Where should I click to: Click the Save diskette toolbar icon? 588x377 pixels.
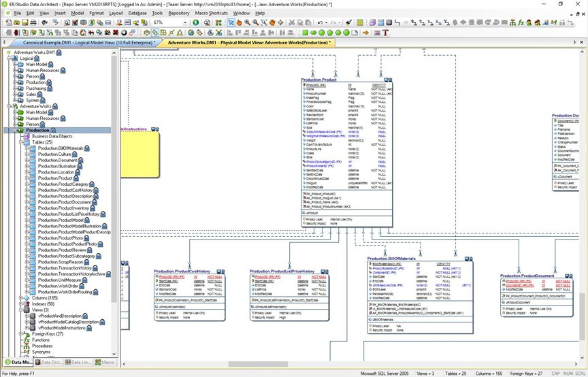[x=25, y=22]
